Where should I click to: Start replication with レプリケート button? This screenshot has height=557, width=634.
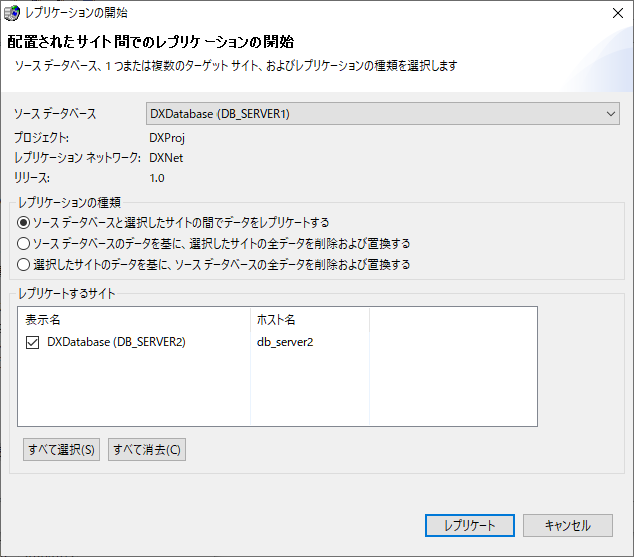469,525
